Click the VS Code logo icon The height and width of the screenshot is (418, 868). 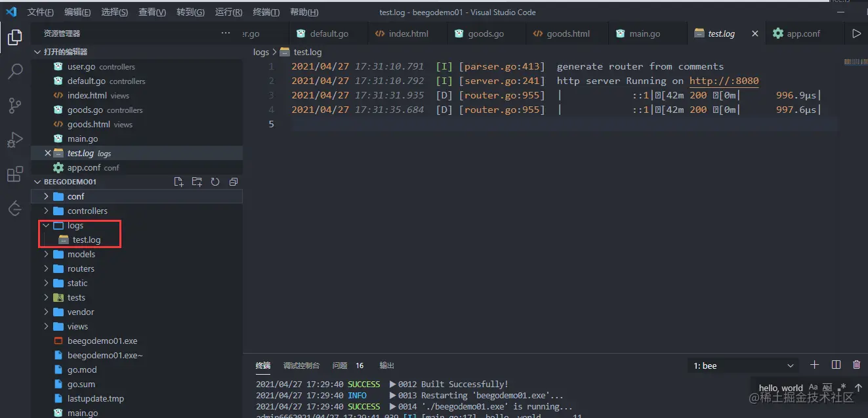(10, 12)
